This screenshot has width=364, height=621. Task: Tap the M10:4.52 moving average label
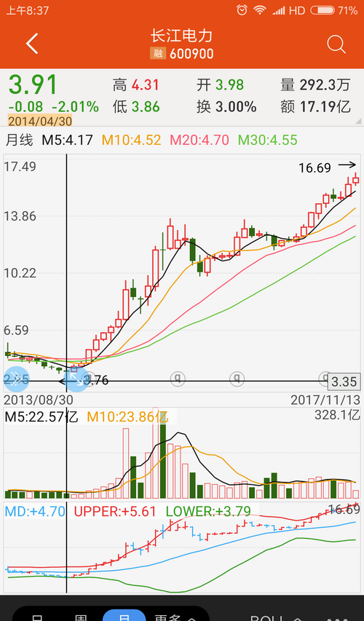tap(132, 140)
